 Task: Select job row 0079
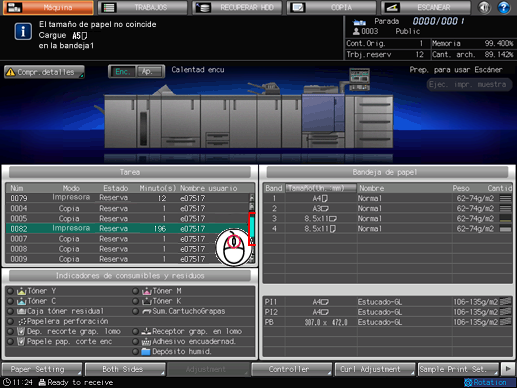pyautogui.click(x=127, y=198)
